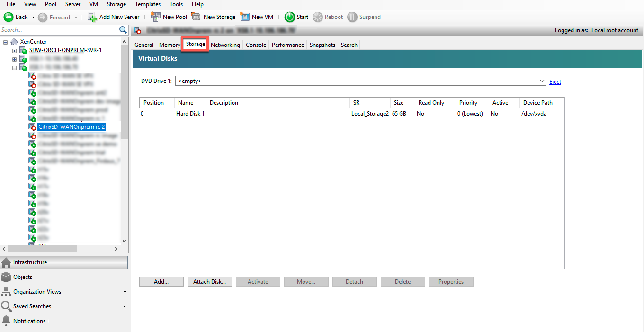The width and height of the screenshot is (644, 332).
Task: Sort by the Size column header
Action: [x=402, y=103]
